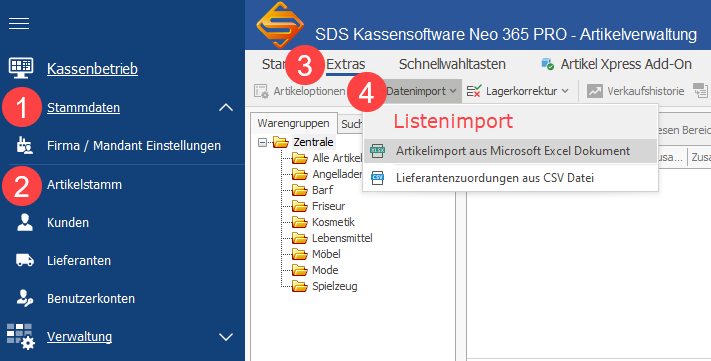This screenshot has width=711, height=361.
Task: Open the Lagerkorrektur dropdown arrow
Action: 565,91
